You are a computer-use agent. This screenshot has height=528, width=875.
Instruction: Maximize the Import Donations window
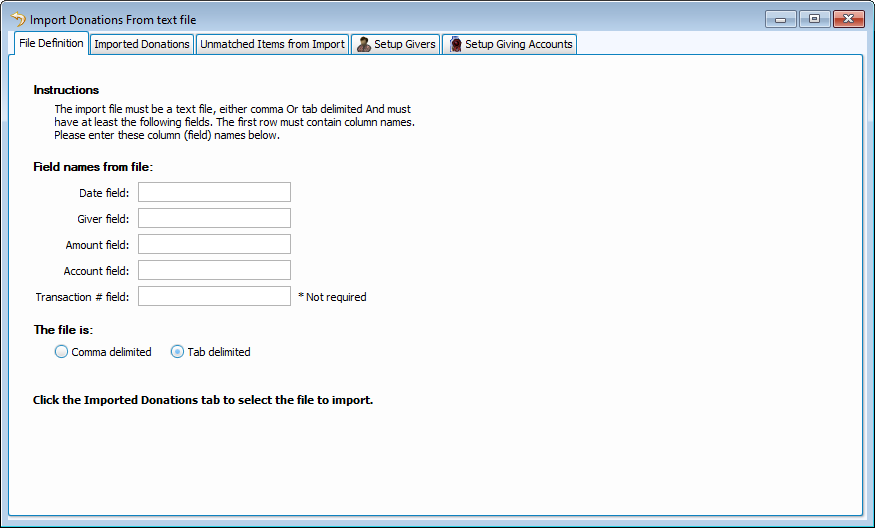pyautogui.click(x=814, y=19)
